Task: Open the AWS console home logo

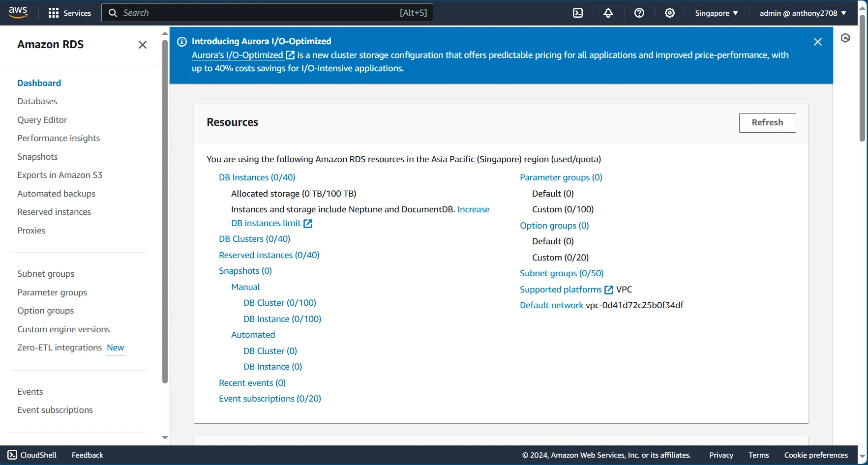Action: pos(18,12)
